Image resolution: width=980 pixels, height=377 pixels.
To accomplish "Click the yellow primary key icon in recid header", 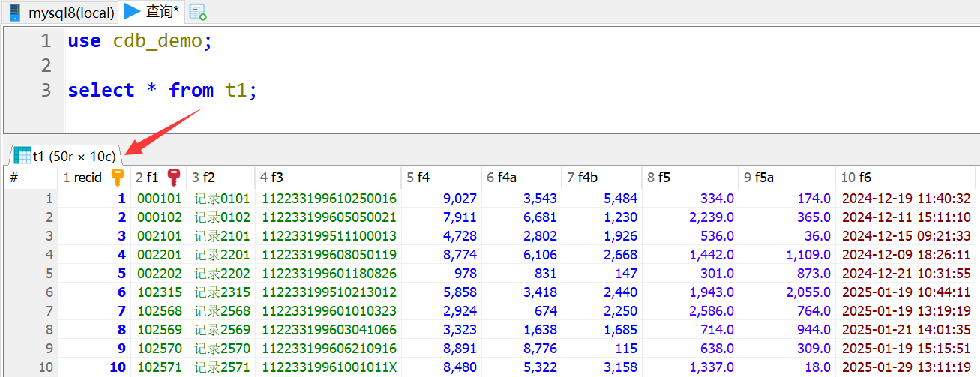I will pos(117,178).
